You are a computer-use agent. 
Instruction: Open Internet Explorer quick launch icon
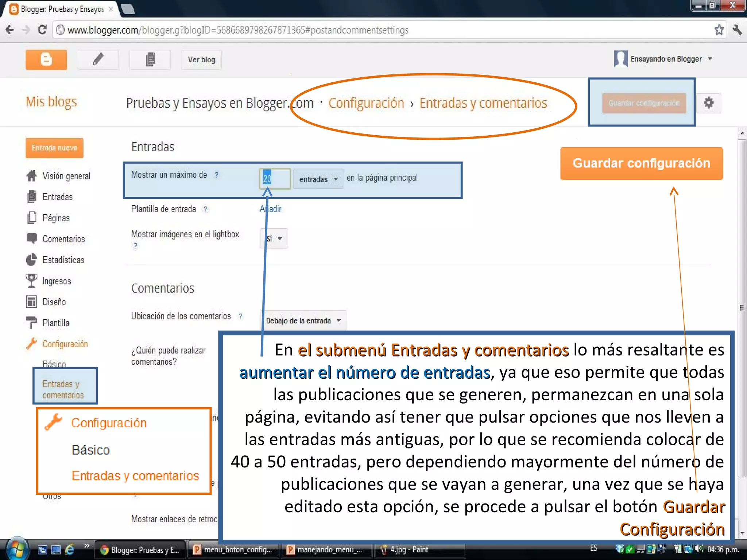coord(69,549)
